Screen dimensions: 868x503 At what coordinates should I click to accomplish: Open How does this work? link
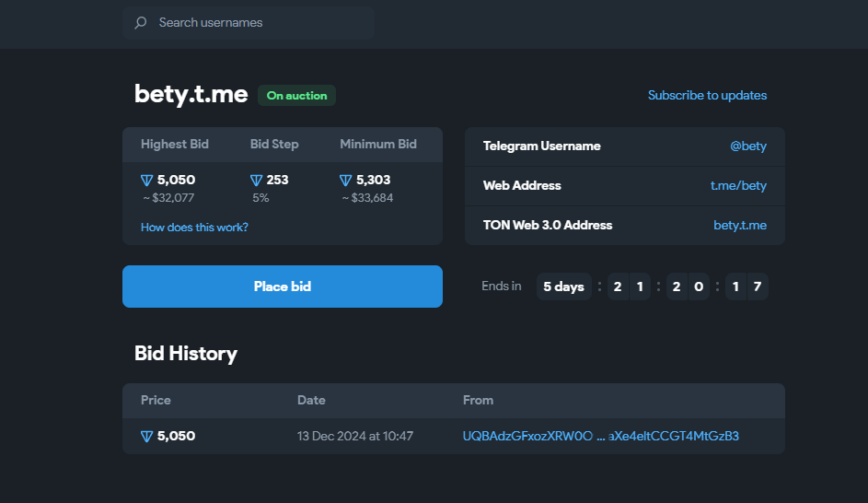(194, 228)
